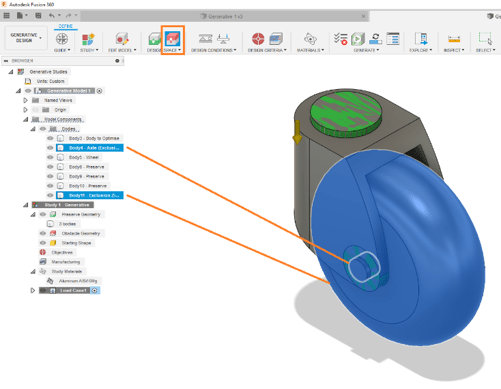Switch to the Define ribbon tab
The height and width of the screenshot is (389, 501).
[x=66, y=26]
